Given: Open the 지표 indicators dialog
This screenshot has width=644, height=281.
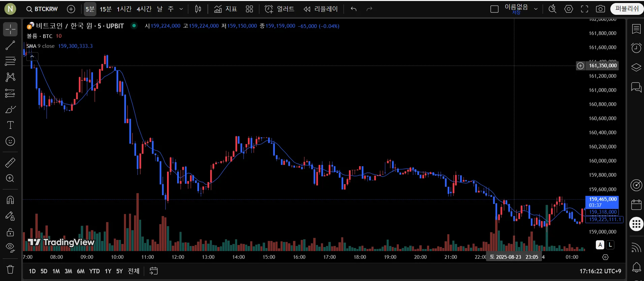Looking at the screenshot, I should click(225, 9).
